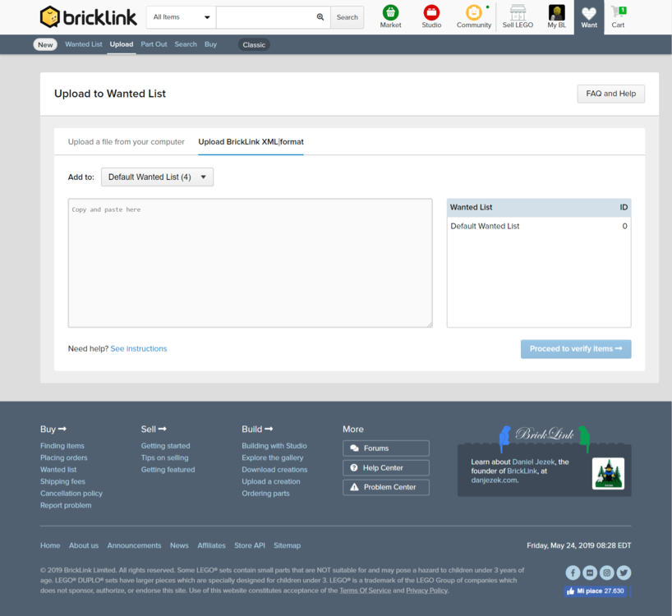Open the See instructions link
Screen dimensions: 672x616
pos(139,349)
